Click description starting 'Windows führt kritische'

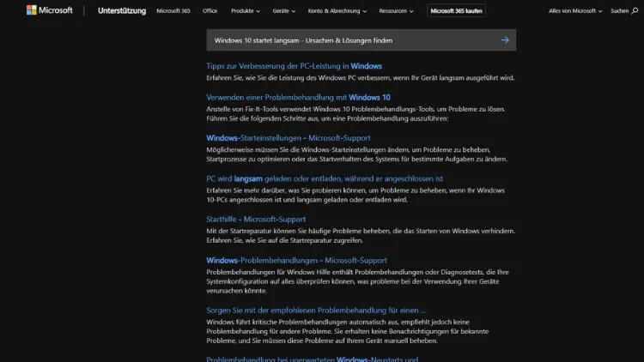348,331
